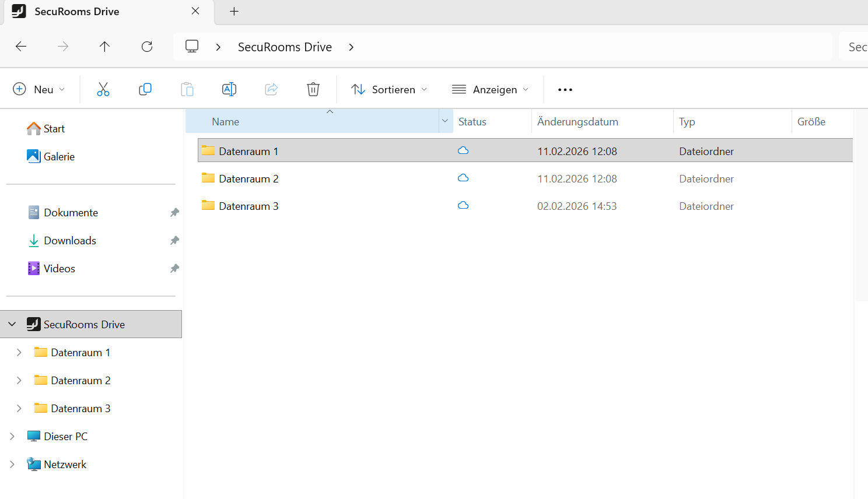The image size is (868, 499).
Task: Refresh the current folder view
Action: click(147, 47)
